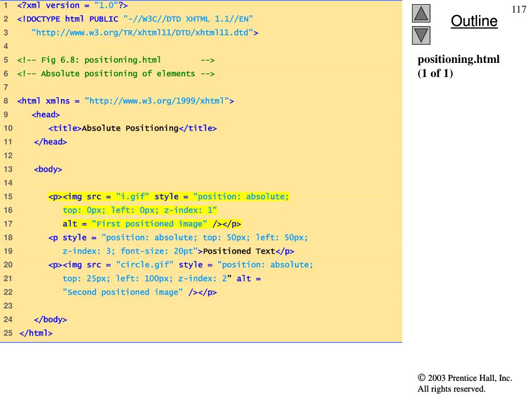
Task: Click the "All rights reserved." text
Action: [x=451, y=389]
